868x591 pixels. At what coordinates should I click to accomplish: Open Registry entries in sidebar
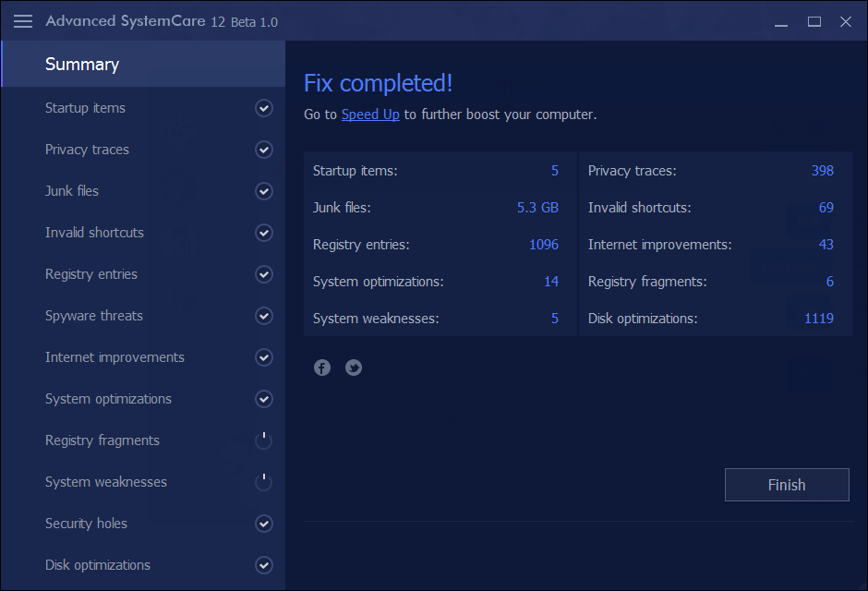coord(143,274)
